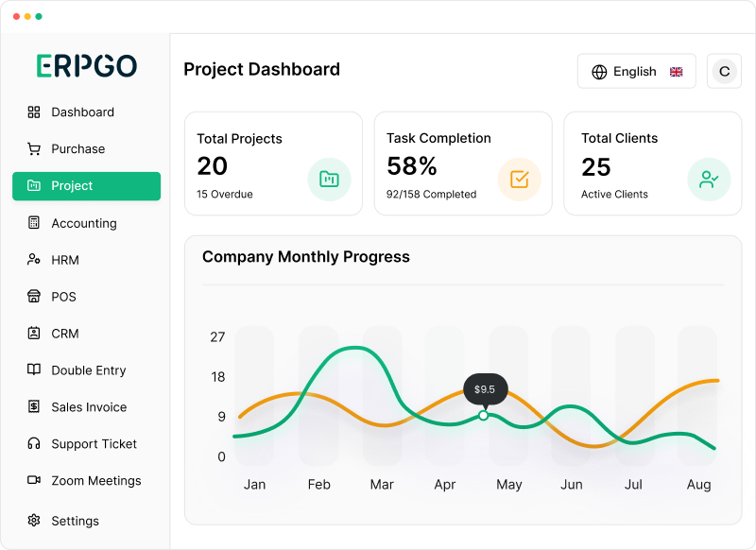Click the Apr label on chart axis
The image size is (756, 550).
point(444,485)
